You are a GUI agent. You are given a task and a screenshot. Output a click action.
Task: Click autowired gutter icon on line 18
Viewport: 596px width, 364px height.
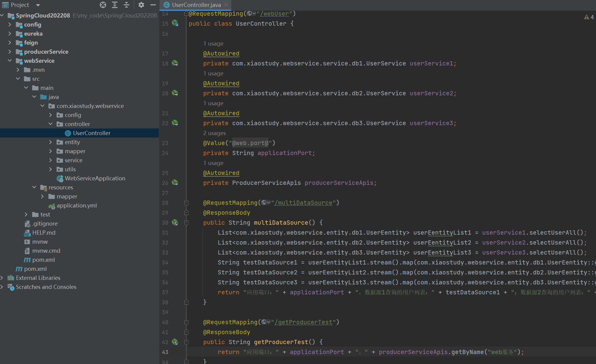coord(175,63)
